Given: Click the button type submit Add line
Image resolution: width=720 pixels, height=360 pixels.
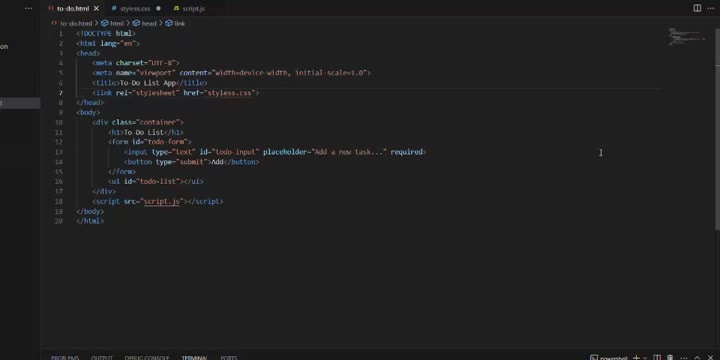Looking at the screenshot, I should click(x=191, y=162).
